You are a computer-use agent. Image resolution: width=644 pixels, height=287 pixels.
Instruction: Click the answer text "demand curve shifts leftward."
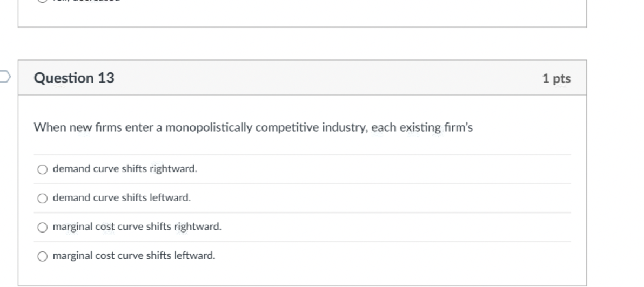[122, 197]
